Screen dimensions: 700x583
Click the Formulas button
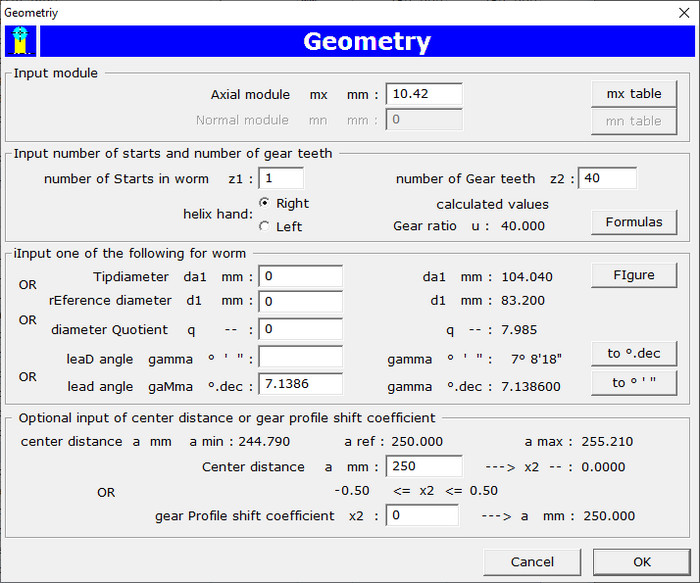click(633, 222)
